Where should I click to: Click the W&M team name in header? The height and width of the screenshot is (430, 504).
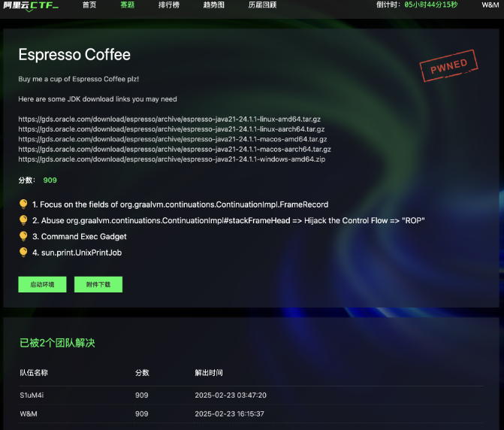coord(490,5)
